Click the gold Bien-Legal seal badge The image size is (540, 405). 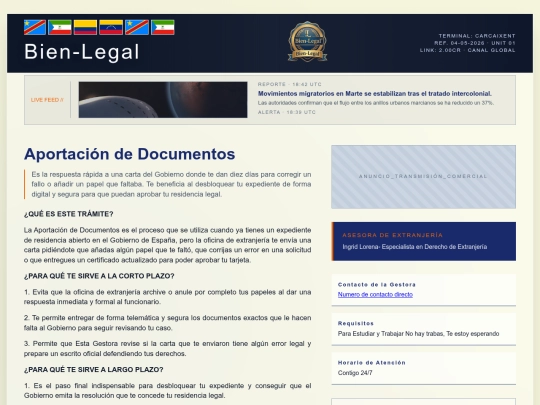point(308,42)
